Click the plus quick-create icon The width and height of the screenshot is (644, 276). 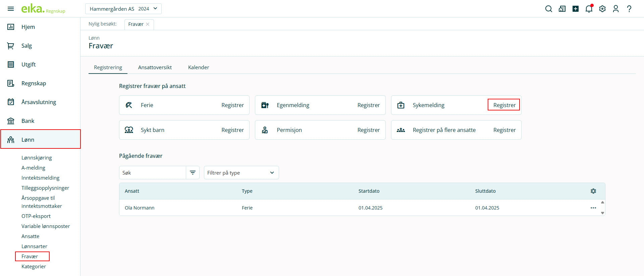coord(575,9)
